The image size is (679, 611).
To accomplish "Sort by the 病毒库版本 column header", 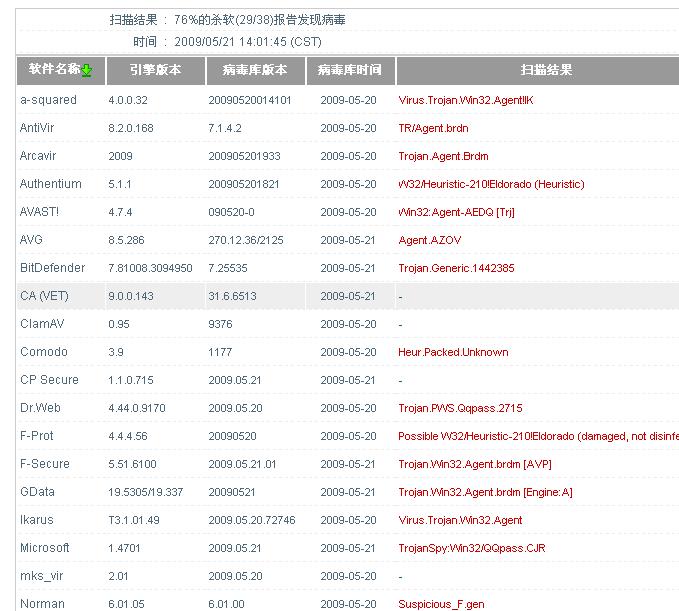I will click(x=255, y=70).
